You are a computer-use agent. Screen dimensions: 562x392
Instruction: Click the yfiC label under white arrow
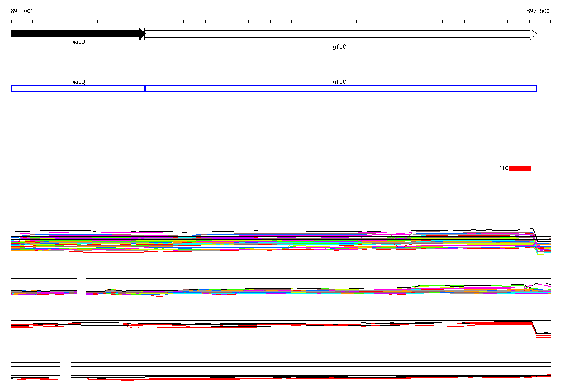point(339,47)
